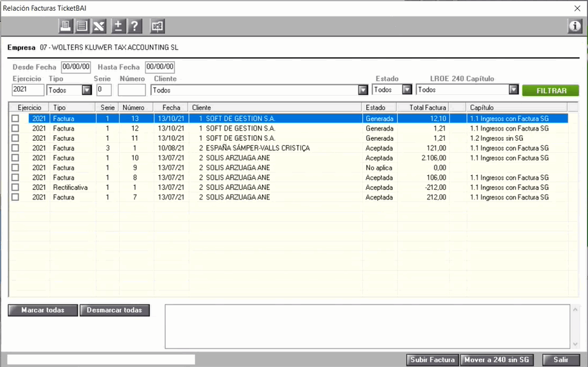Click the Marcar todas button
Image resolution: width=588 pixels, height=367 pixels.
click(x=43, y=310)
